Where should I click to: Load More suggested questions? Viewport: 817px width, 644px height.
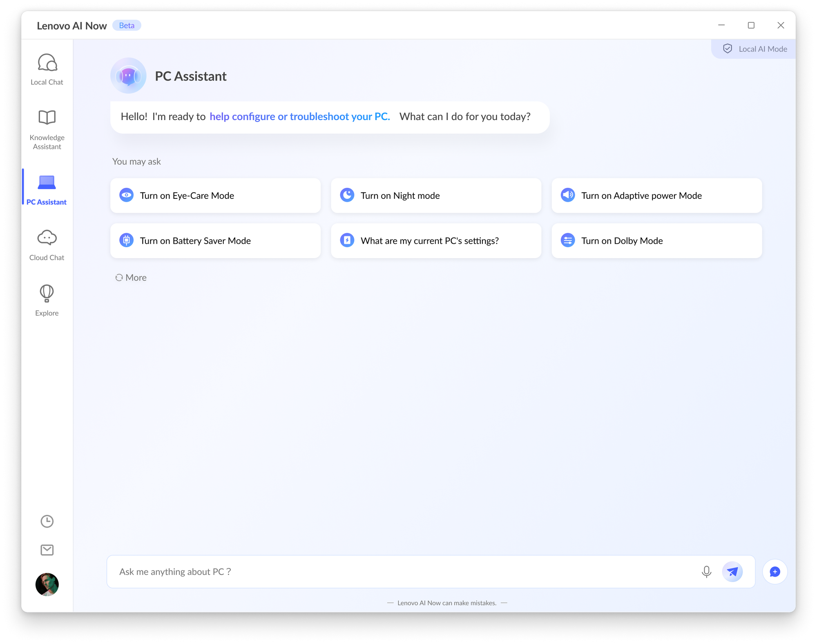[131, 278]
